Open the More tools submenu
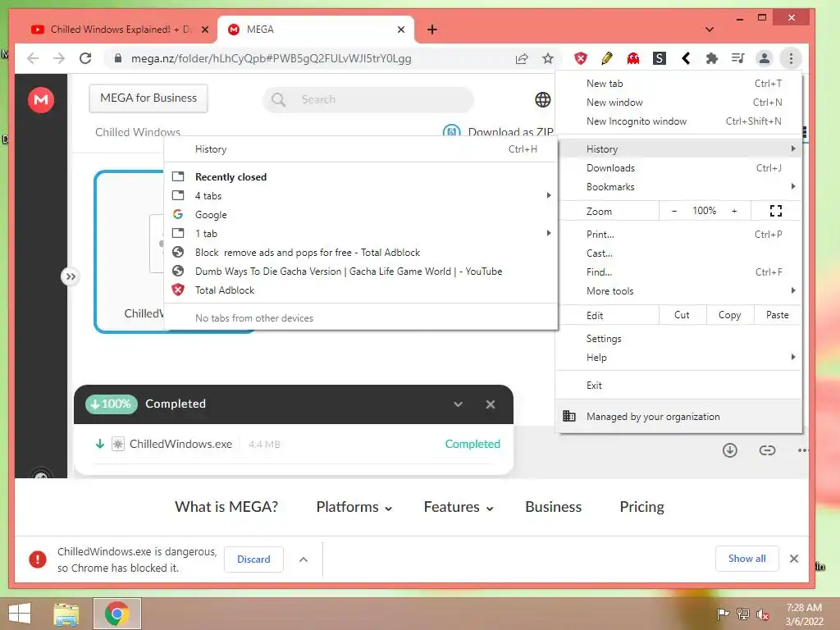This screenshot has height=630, width=840. coord(678,291)
